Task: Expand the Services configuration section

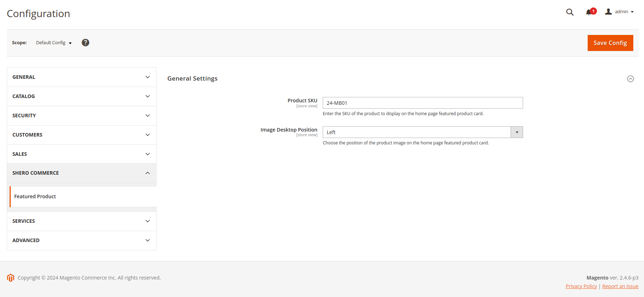Action: pyautogui.click(x=81, y=221)
